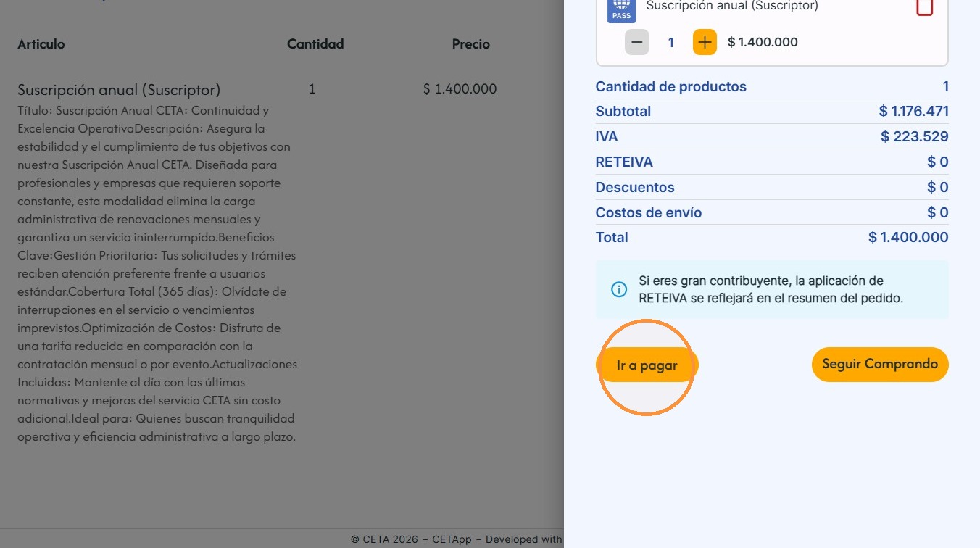The width and height of the screenshot is (980, 548).
Task: Click the Suscripción anual title in the article table
Action: [x=119, y=90]
